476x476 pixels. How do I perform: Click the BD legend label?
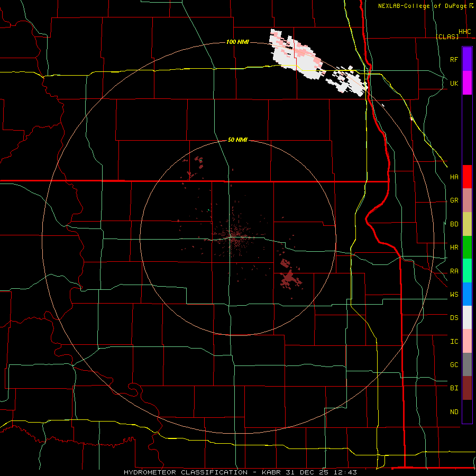(454, 224)
